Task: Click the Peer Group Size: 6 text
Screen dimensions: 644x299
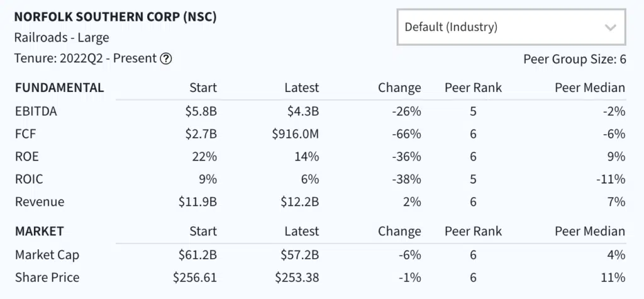Action: [574, 60]
